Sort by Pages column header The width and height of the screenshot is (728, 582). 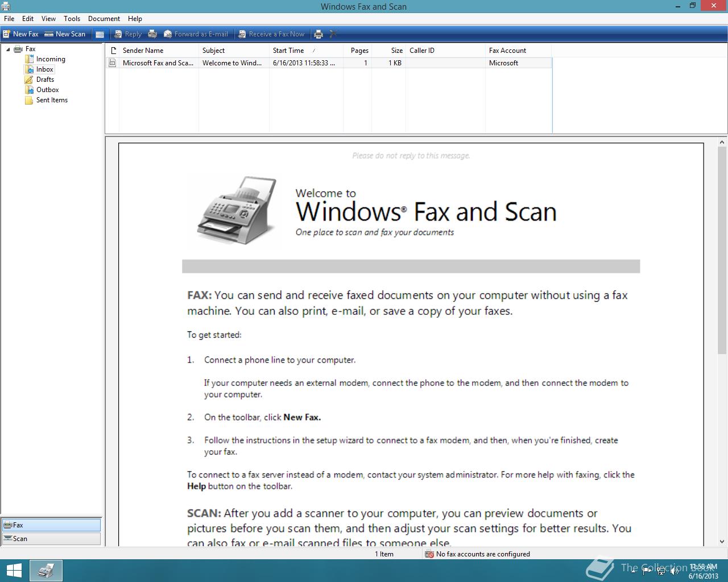click(357, 51)
